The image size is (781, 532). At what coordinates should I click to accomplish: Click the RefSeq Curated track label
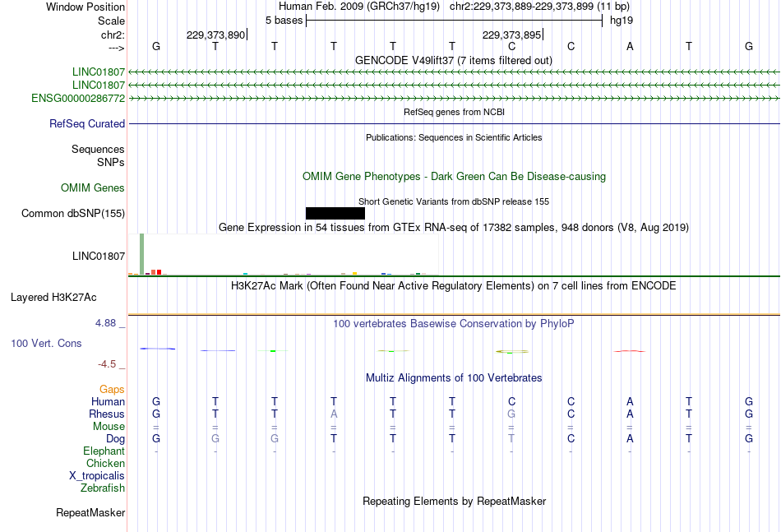pos(87,123)
